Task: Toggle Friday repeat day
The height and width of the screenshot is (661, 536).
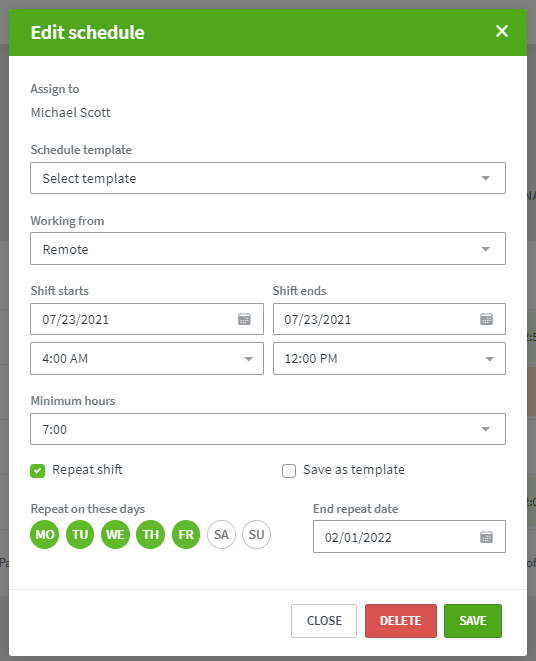Action: click(186, 535)
